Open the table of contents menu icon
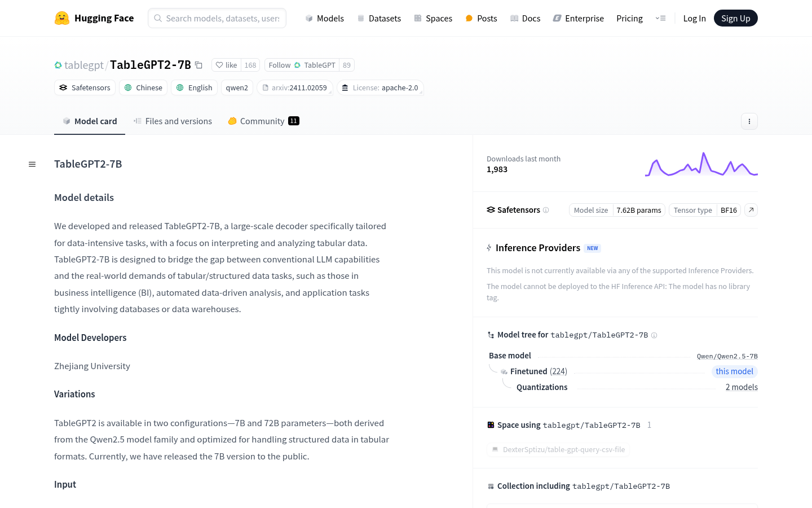The image size is (812, 508). tap(32, 164)
